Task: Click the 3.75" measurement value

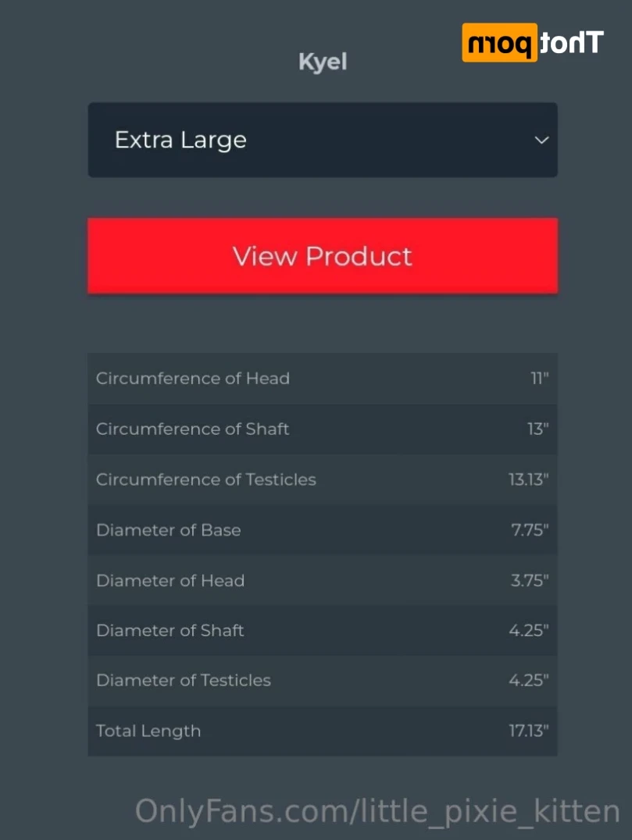Action: pyautogui.click(x=530, y=580)
